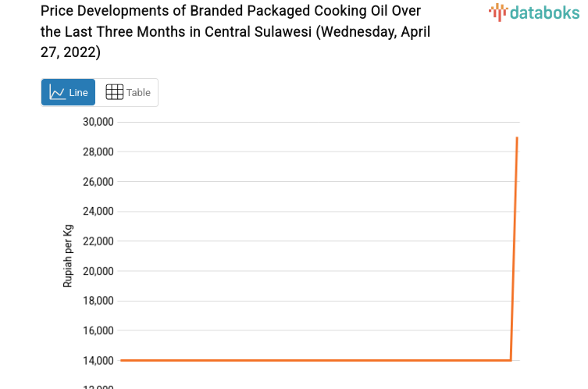
Task: Click the cooking oil price chart title
Action: coord(235,31)
